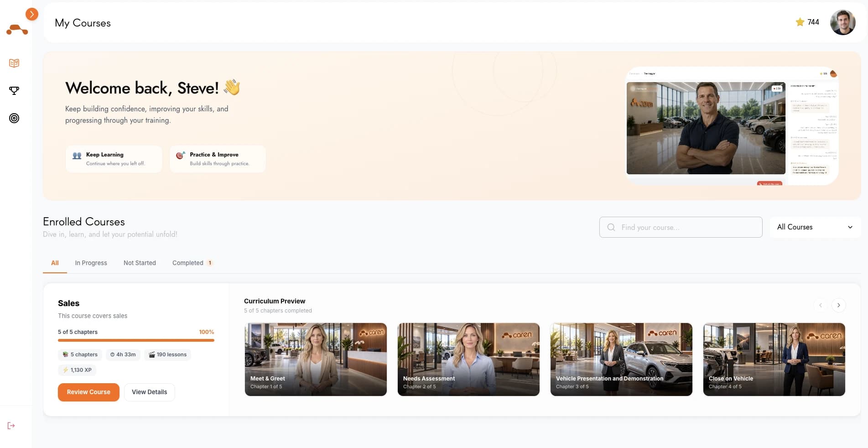Click the 4h 33m duration badge
This screenshot has width=868, height=448.
(x=123, y=354)
